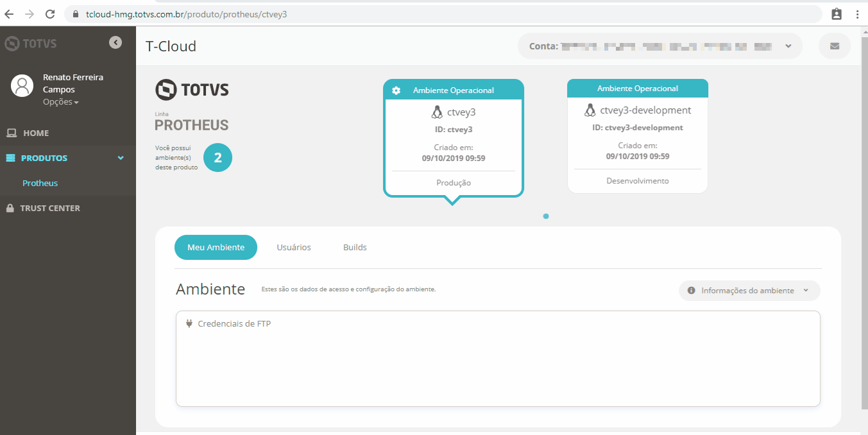Click Credenciais de FTP heading
The image size is (868, 435).
pyautogui.click(x=234, y=324)
